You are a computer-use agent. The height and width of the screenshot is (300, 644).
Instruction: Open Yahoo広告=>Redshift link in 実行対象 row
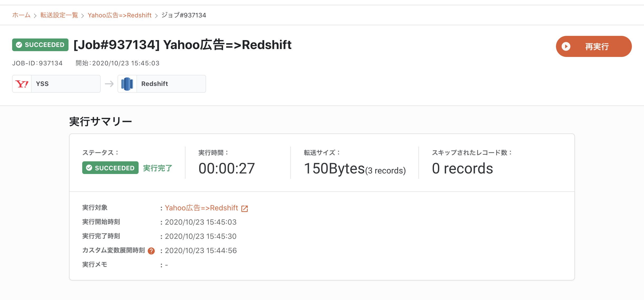click(x=202, y=208)
